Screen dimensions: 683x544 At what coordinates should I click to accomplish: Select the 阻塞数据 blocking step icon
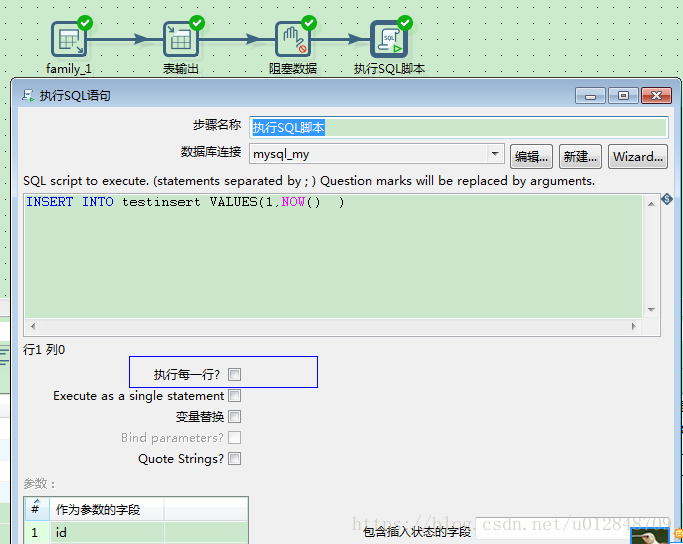293,40
